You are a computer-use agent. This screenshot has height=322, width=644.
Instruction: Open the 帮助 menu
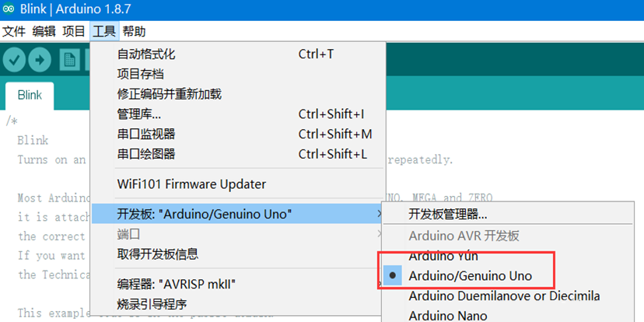[x=134, y=31]
